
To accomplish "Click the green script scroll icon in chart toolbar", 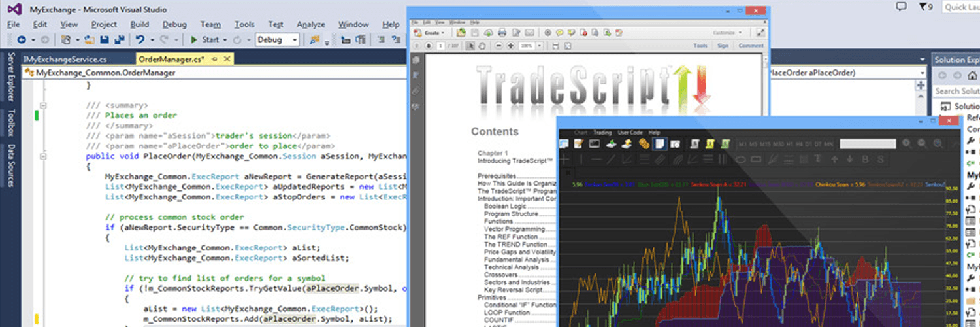I will tap(726, 143).
